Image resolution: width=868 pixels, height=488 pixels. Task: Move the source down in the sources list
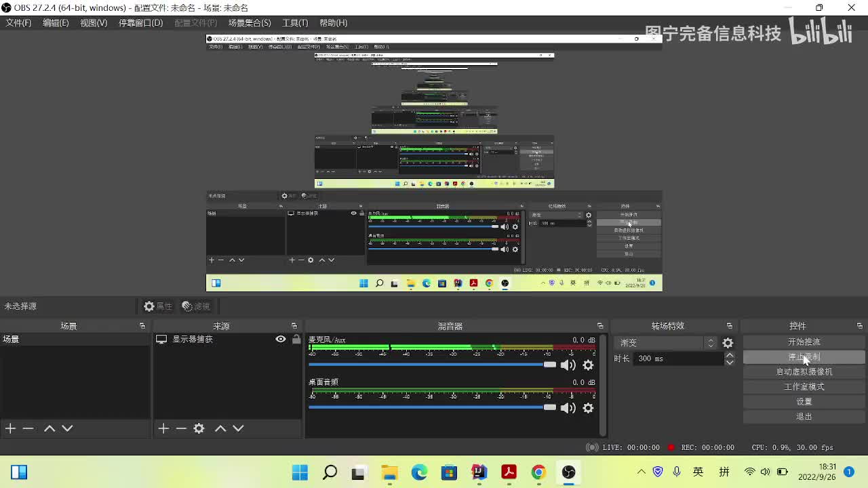point(238,428)
